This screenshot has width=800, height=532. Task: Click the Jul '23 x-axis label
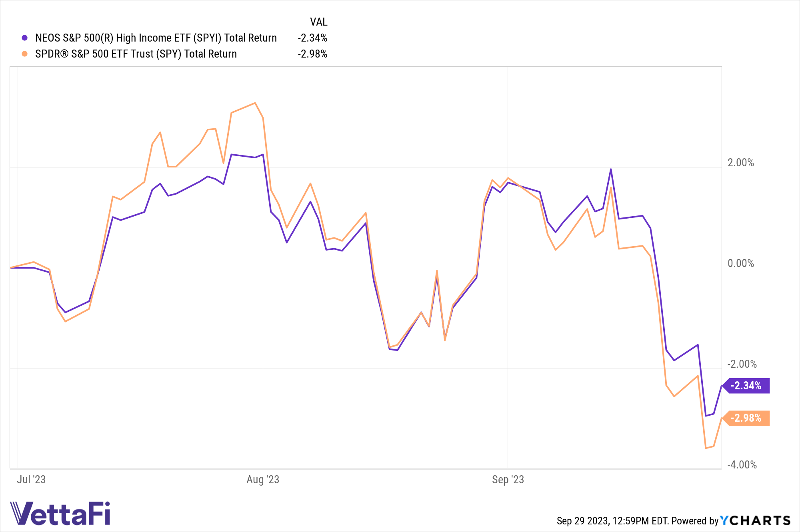[x=31, y=480]
